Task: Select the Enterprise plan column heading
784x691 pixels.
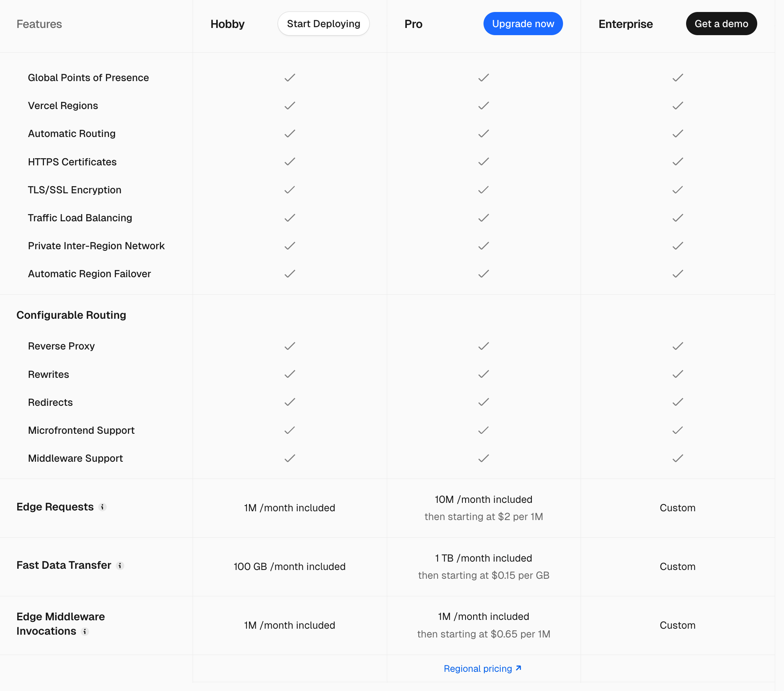Action: (625, 24)
